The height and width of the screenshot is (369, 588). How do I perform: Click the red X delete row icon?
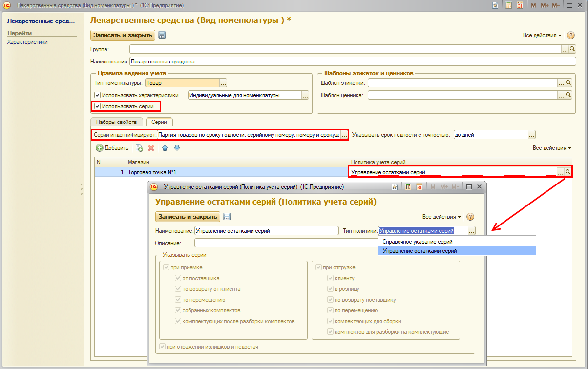pyautogui.click(x=151, y=148)
